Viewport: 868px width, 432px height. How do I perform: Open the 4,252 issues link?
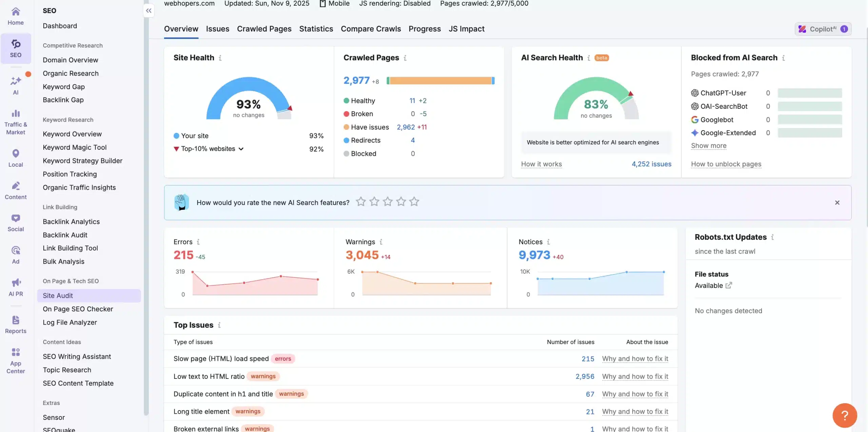(651, 164)
